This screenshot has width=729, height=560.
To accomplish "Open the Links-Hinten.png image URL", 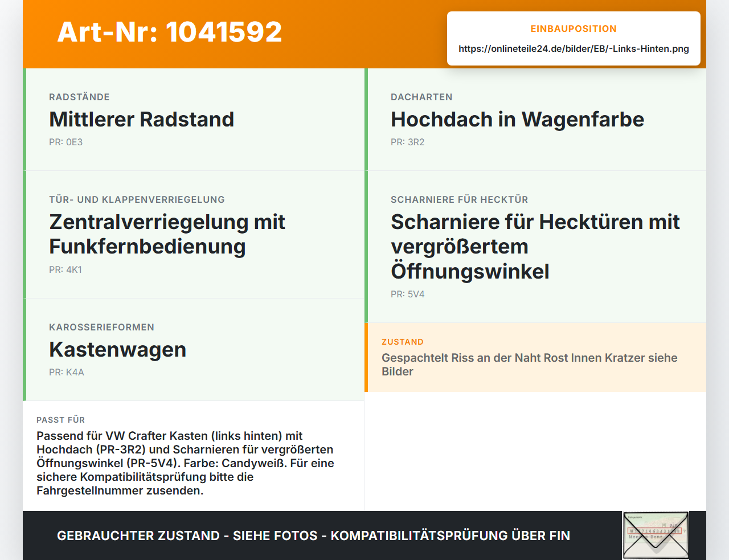I will tap(574, 48).
